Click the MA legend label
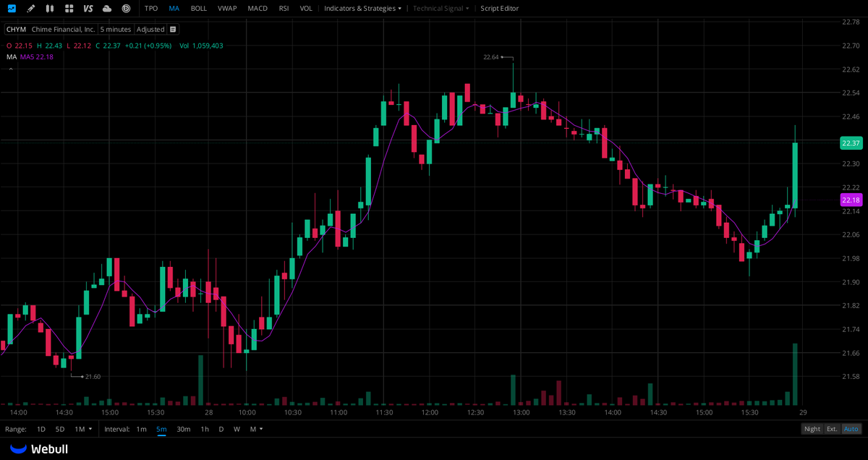 [11, 56]
